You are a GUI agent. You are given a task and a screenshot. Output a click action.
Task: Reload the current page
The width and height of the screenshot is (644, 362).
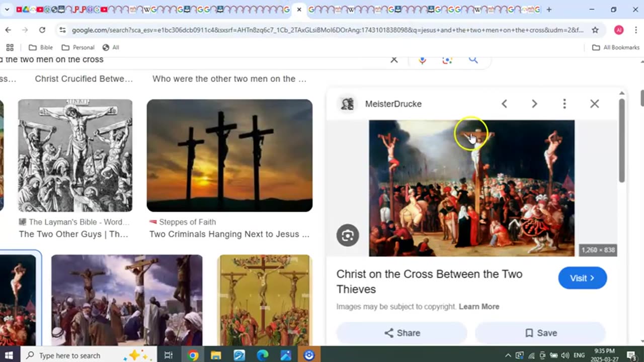click(42, 30)
